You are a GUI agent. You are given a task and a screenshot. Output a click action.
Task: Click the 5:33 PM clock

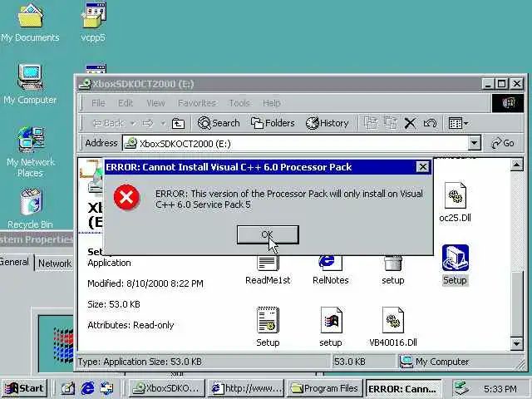[500, 389]
